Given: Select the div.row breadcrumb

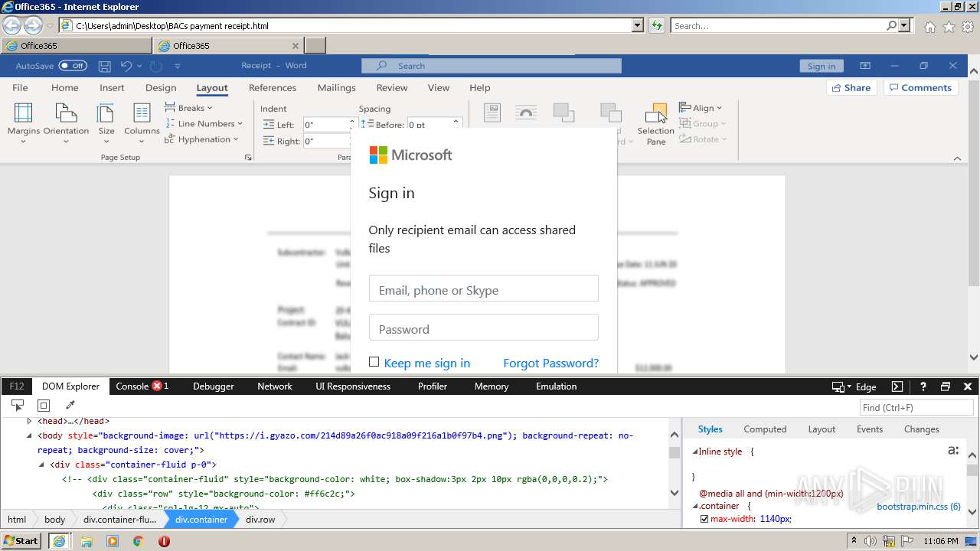Looking at the screenshot, I should pos(260,519).
